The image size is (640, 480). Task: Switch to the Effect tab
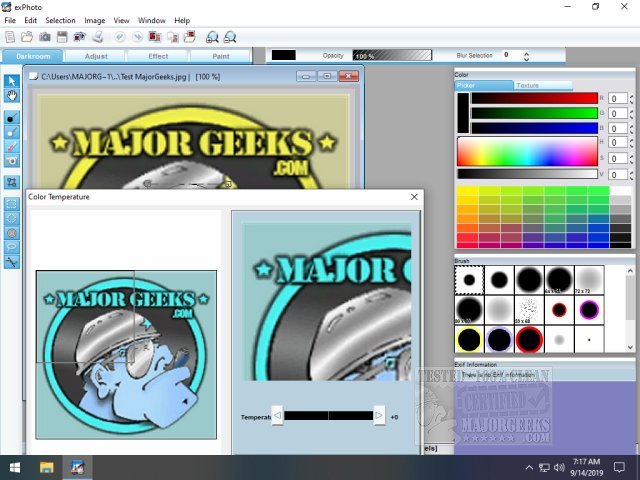158,56
